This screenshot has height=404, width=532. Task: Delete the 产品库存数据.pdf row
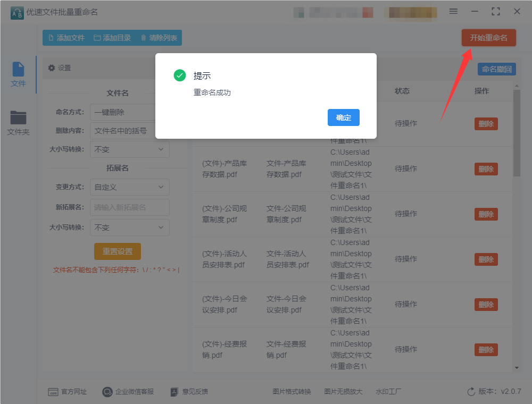point(486,169)
